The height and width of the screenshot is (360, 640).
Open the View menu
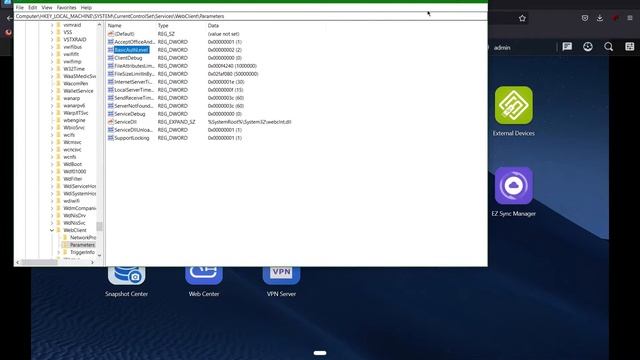(x=47, y=7)
